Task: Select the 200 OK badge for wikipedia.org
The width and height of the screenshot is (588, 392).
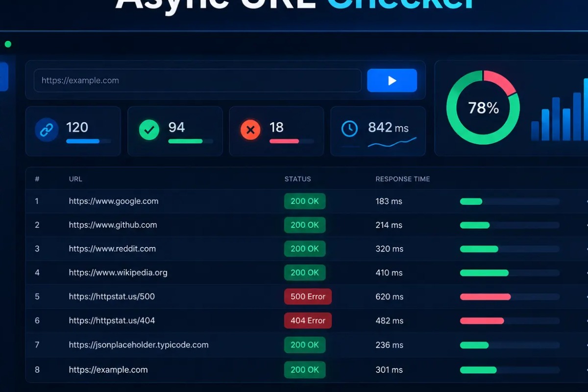Action: pyautogui.click(x=305, y=272)
